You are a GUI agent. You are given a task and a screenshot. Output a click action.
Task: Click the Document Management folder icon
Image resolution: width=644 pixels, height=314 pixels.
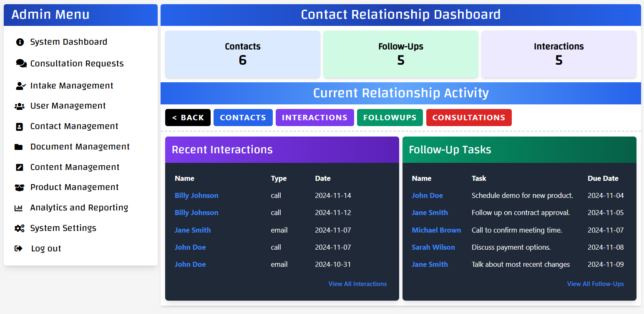click(19, 147)
